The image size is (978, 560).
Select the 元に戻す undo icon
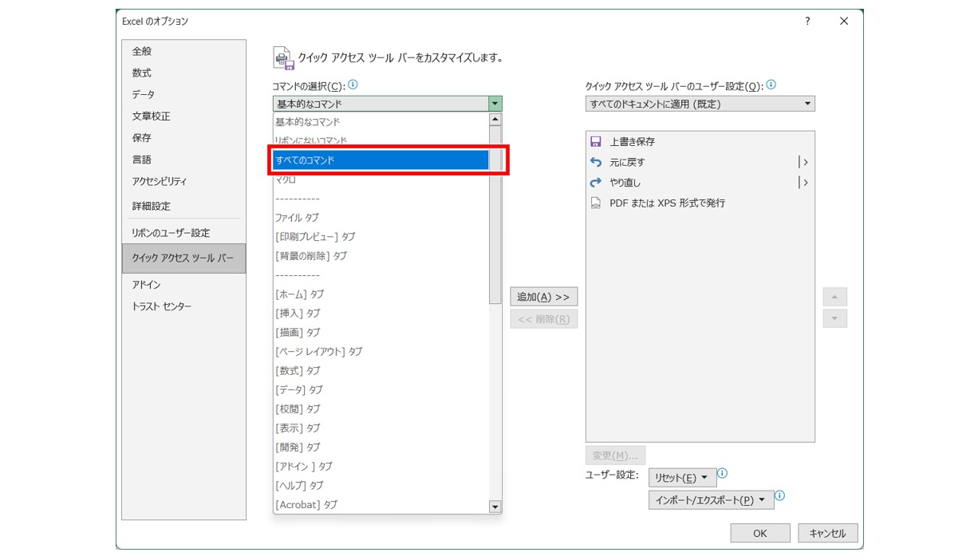pyautogui.click(x=595, y=162)
